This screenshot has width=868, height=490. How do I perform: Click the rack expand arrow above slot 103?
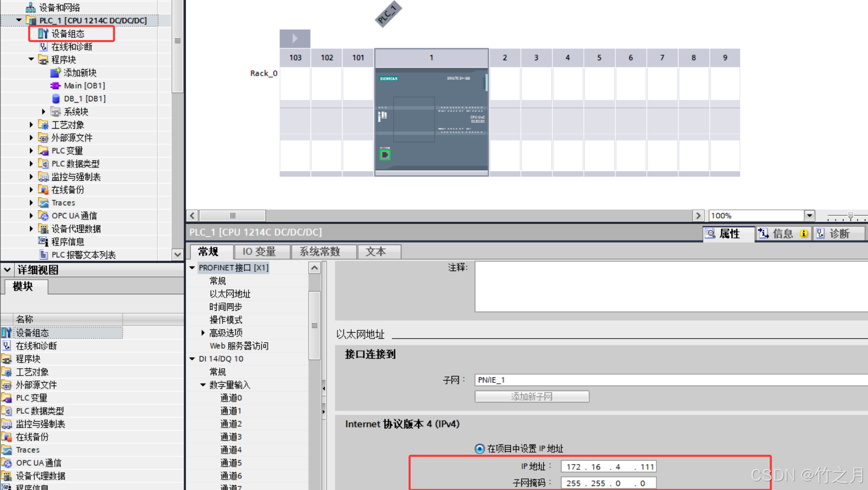point(295,38)
